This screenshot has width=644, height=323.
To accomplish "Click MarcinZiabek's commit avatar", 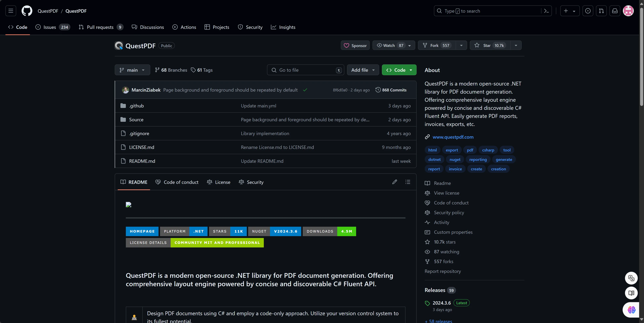I will click(x=125, y=90).
